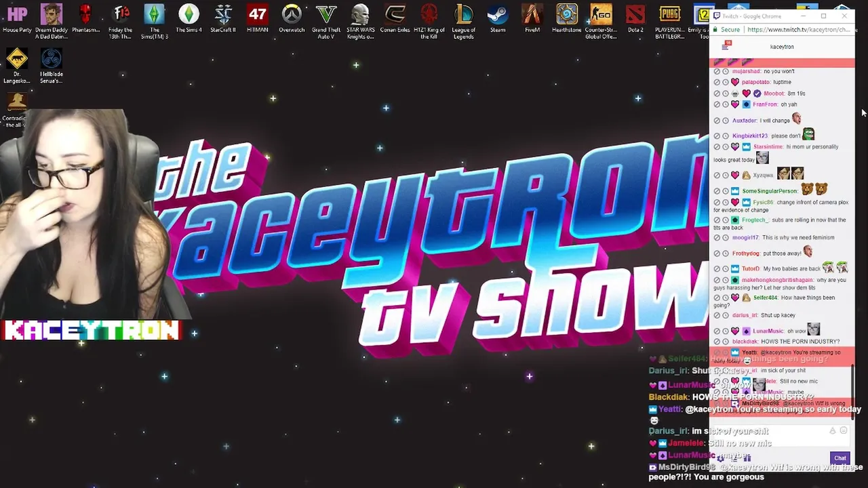Click the ban icon next to Frothydog
Viewport: 868px width, 488px height.
(717, 253)
